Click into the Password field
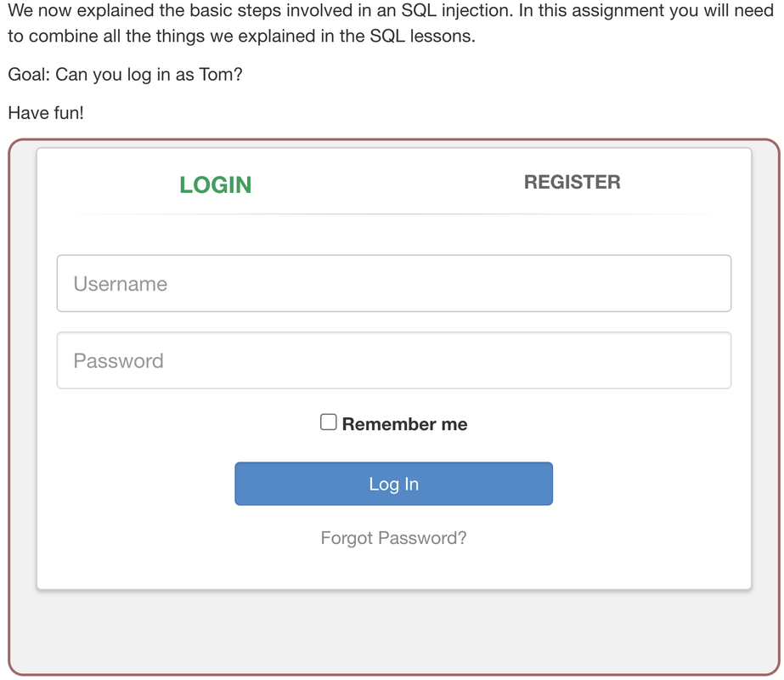Viewport: 784px width, 680px height. tap(393, 360)
